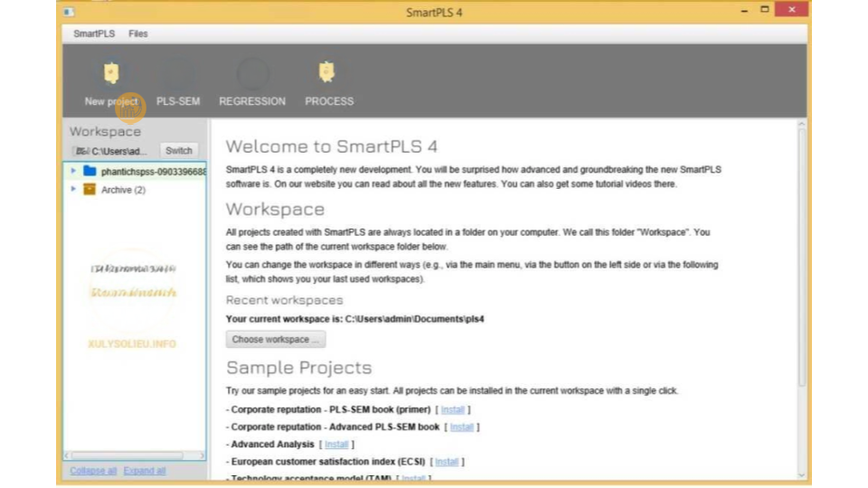Click the Switch workspace button
This screenshot has height=488, width=868.
[x=178, y=151]
